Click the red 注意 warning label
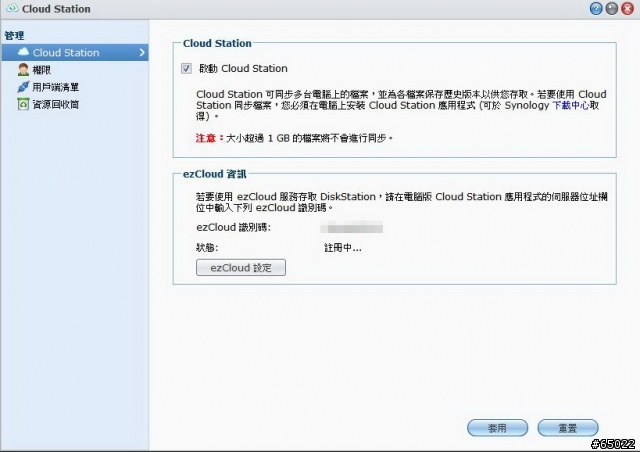Viewport: 640px width, 452px height. pos(208,138)
